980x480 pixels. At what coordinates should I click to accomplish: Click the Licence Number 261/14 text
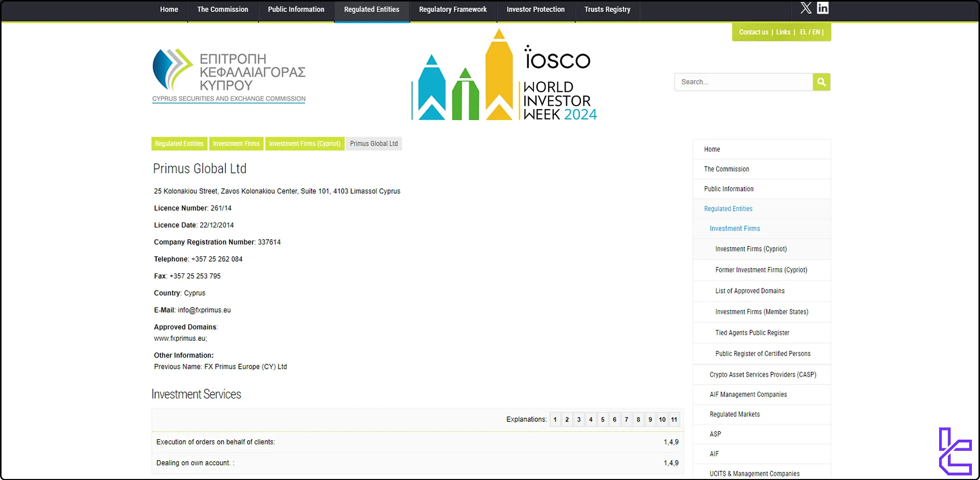coord(192,208)
